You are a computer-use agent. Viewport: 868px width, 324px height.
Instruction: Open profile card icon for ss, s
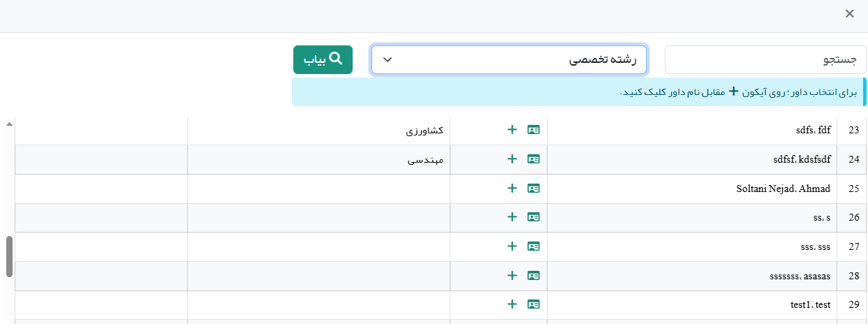pyautogui.click(x=534, y=217)
